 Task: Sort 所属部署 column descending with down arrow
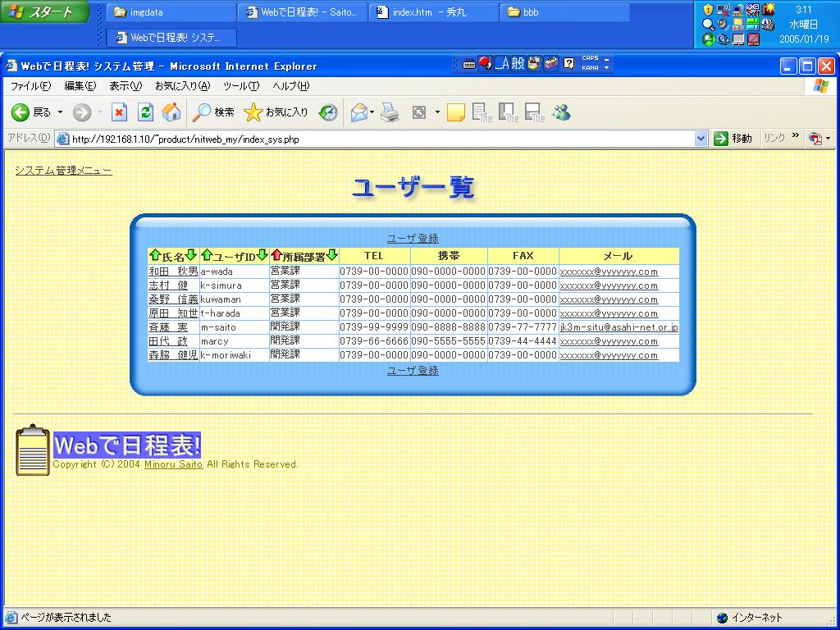pyautogui.click(x=332, y=256)
